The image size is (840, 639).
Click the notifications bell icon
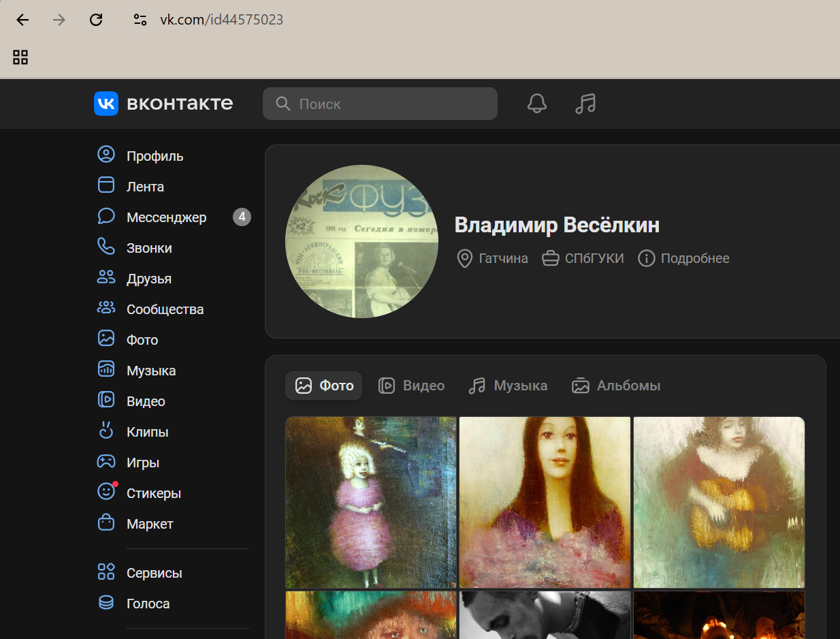click(x=536, y=104)
